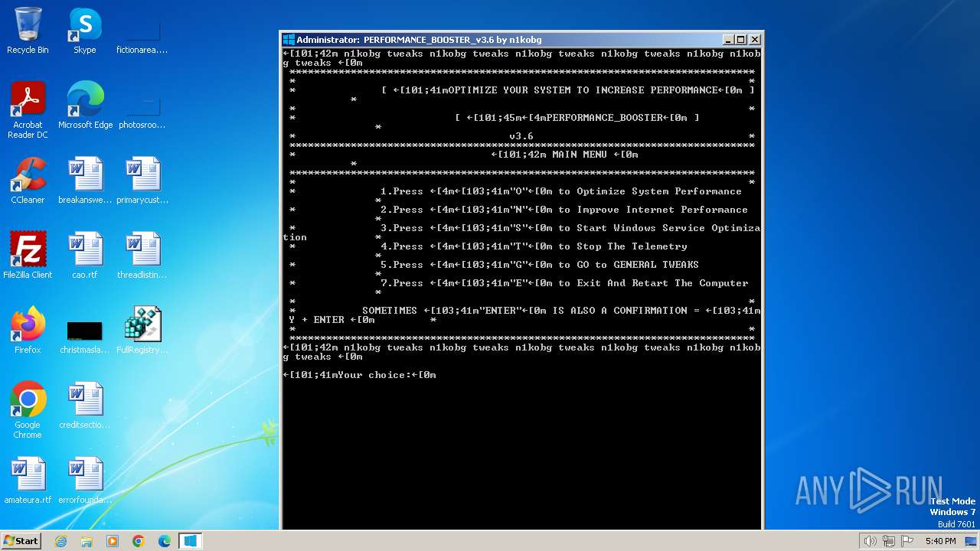Click 'Start Windows Service Optimiza' line
The width and height of the screenshot is (980, 551).
click(x=570, y=228)
